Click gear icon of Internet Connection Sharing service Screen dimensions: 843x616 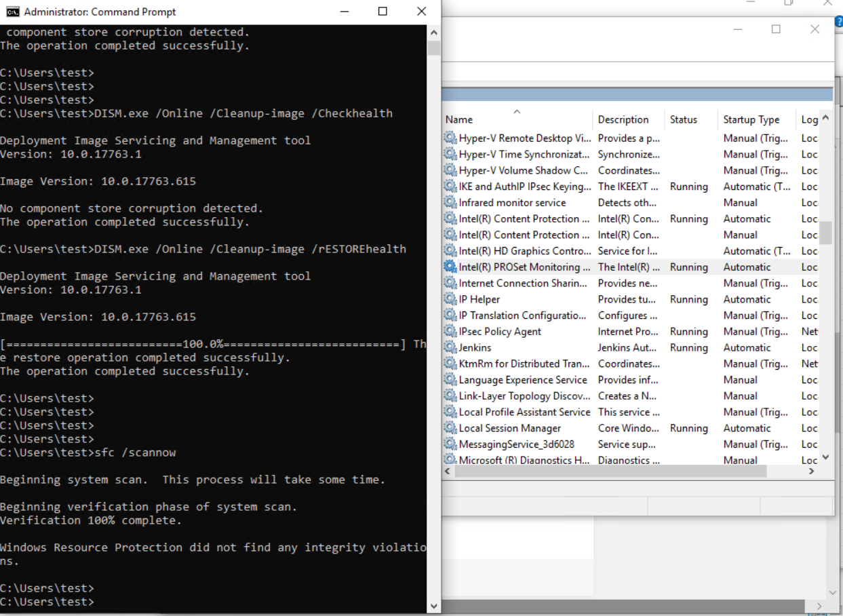(x=450, y=283)
